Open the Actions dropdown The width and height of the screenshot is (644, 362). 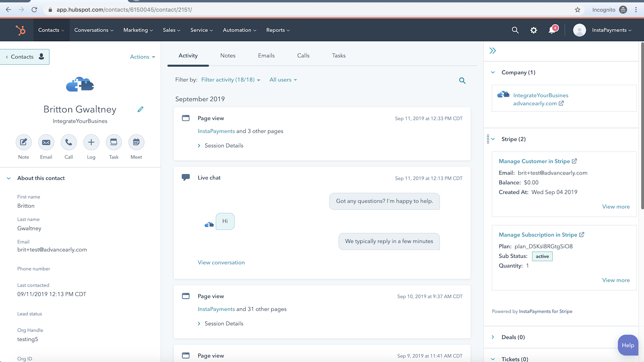click(142, 57)
